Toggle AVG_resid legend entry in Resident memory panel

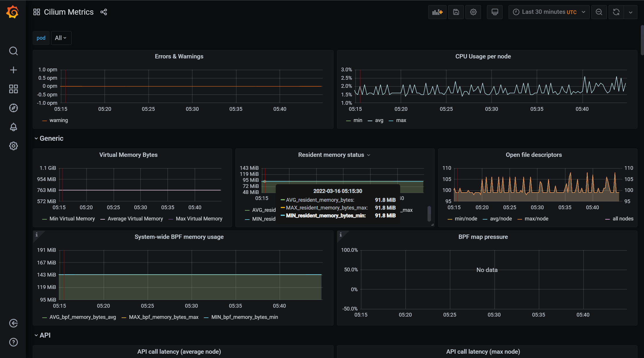(264, 210)
